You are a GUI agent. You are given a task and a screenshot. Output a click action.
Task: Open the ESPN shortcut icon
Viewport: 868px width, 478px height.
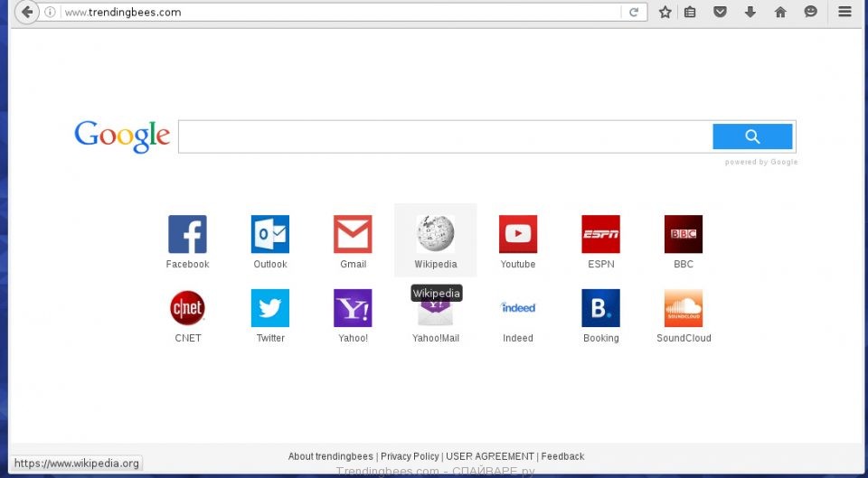pos(600,234)
